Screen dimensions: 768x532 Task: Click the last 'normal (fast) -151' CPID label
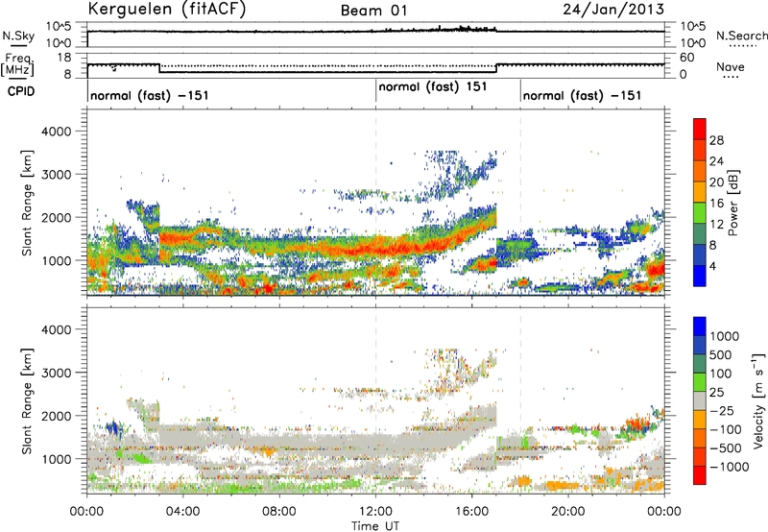click(583, 95)
